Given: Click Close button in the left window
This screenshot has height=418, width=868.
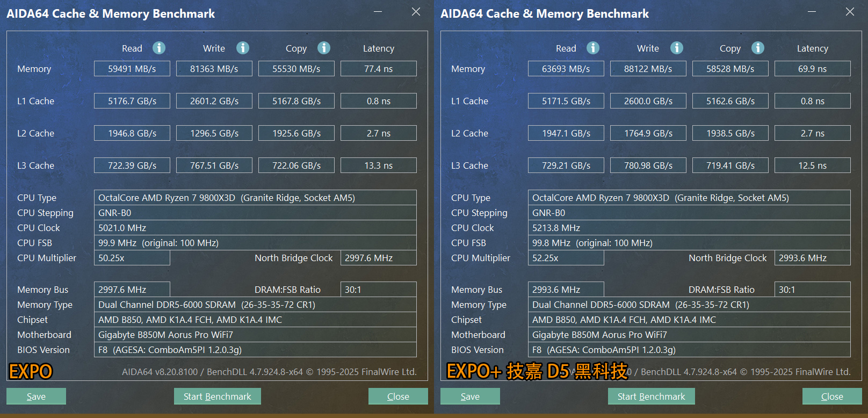Looking at the screenshot, I should (x=398, y=397).
